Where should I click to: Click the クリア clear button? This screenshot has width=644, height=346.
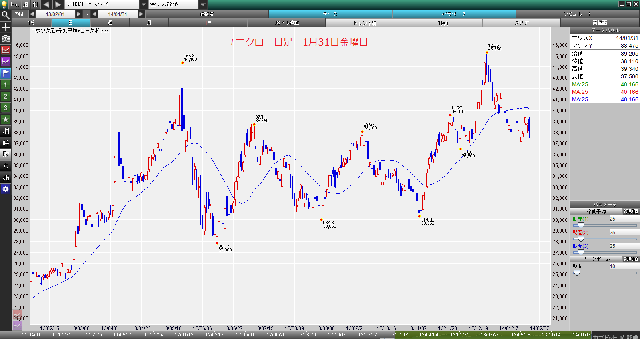521,23
